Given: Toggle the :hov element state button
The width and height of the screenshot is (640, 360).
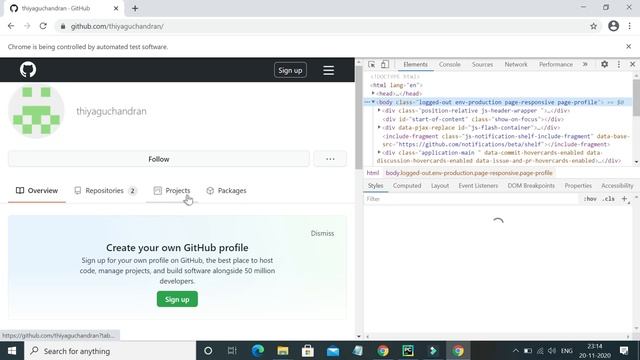Looking at the screenshot, I should [590, 199].
